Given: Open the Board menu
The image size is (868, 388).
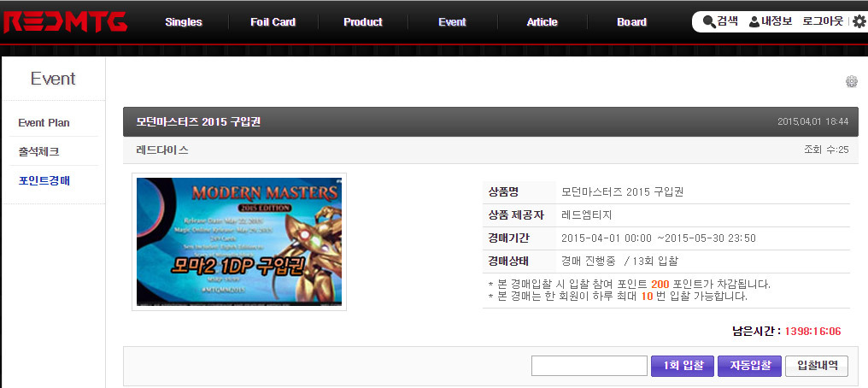Looking at the screenshot, I should (x=631, y=22).
